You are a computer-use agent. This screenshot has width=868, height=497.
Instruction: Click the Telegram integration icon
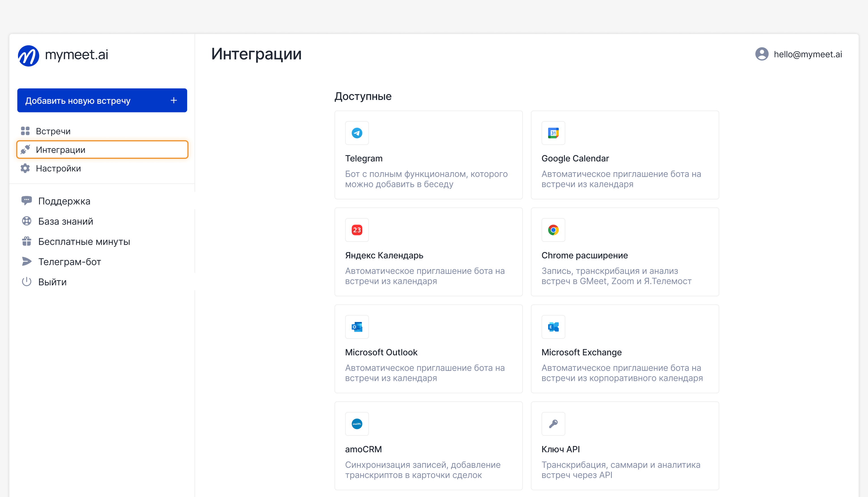[x=357, y=133]
